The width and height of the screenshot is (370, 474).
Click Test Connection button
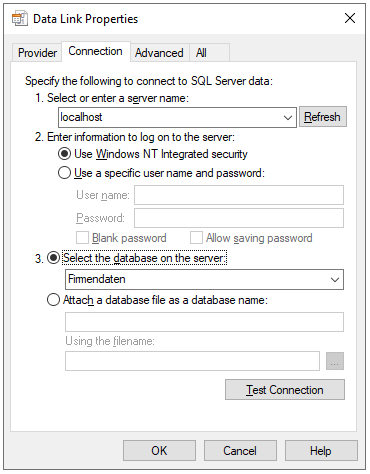(x=285, y=389)
